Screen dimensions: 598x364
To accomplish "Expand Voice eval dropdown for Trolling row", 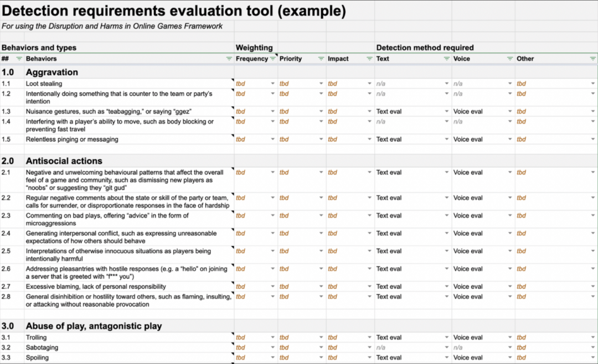I will (510, 337).
